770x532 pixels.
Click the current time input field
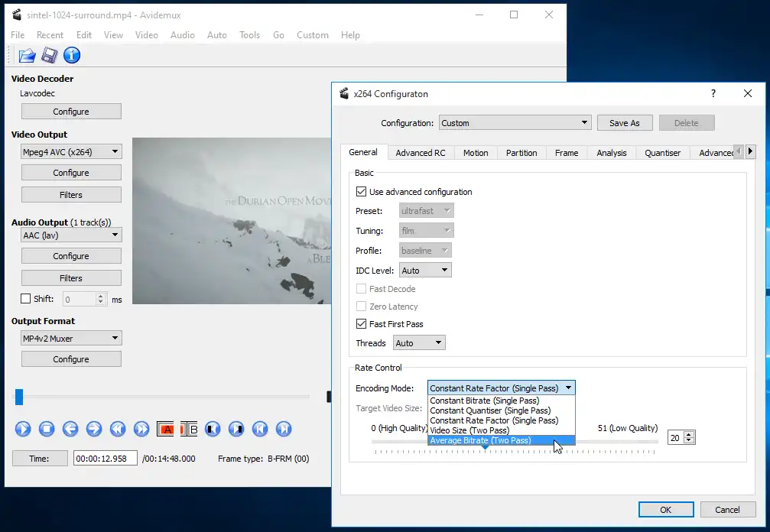point(105,459)
